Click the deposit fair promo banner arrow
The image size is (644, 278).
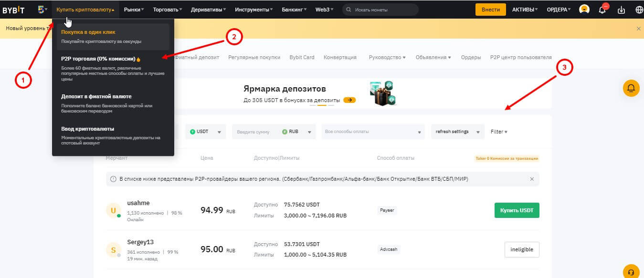[349, 100]
